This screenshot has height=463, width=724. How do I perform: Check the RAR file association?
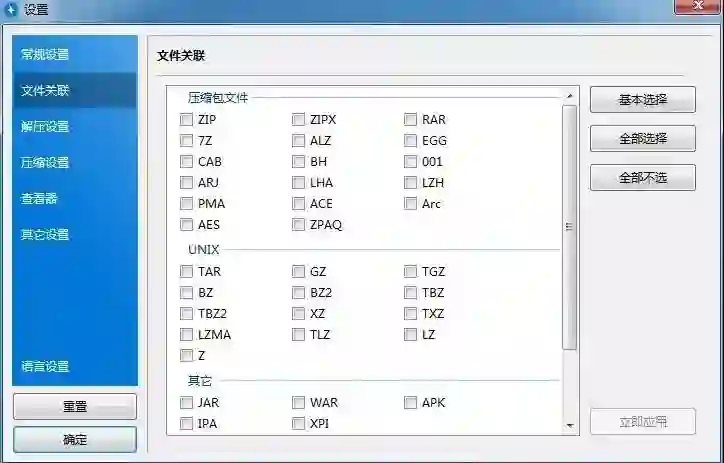[410, 120]
